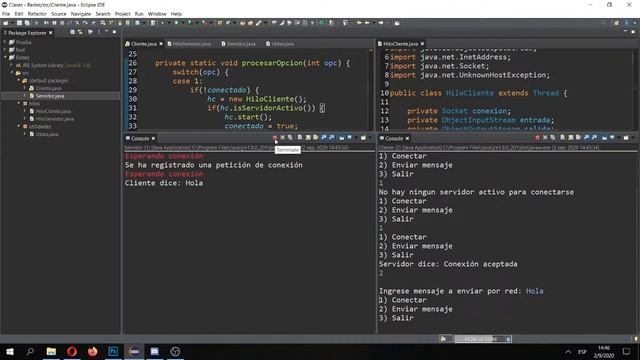This screenshot has height=360, width=640.
Task: Open a new console from left console toolbar
Action: tap(363, 138)
